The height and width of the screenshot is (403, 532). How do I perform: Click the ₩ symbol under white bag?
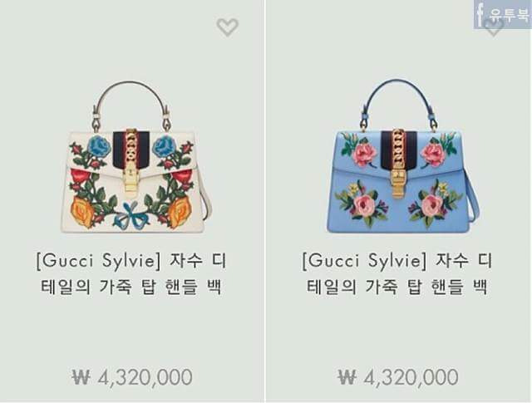coord(81,377)
